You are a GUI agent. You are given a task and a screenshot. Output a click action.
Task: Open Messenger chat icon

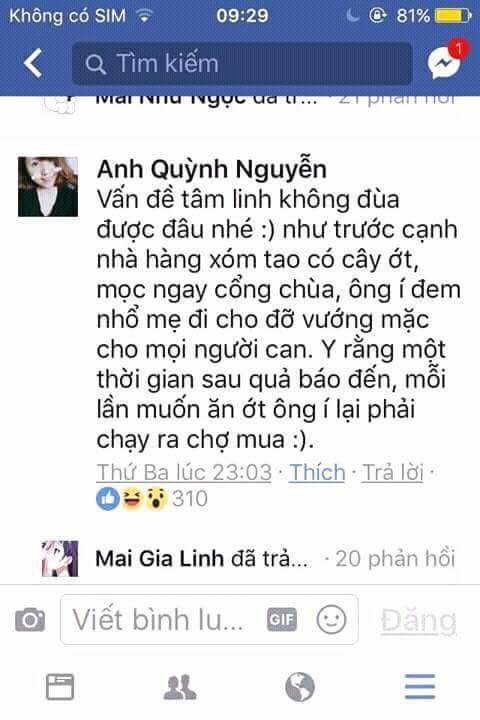point(446,61)
